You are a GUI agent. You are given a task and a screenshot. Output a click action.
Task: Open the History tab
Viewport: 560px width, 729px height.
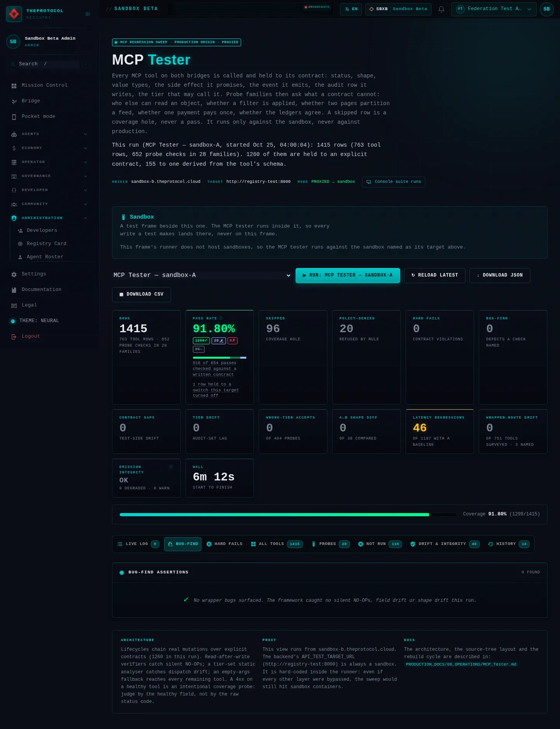point(509,544)
